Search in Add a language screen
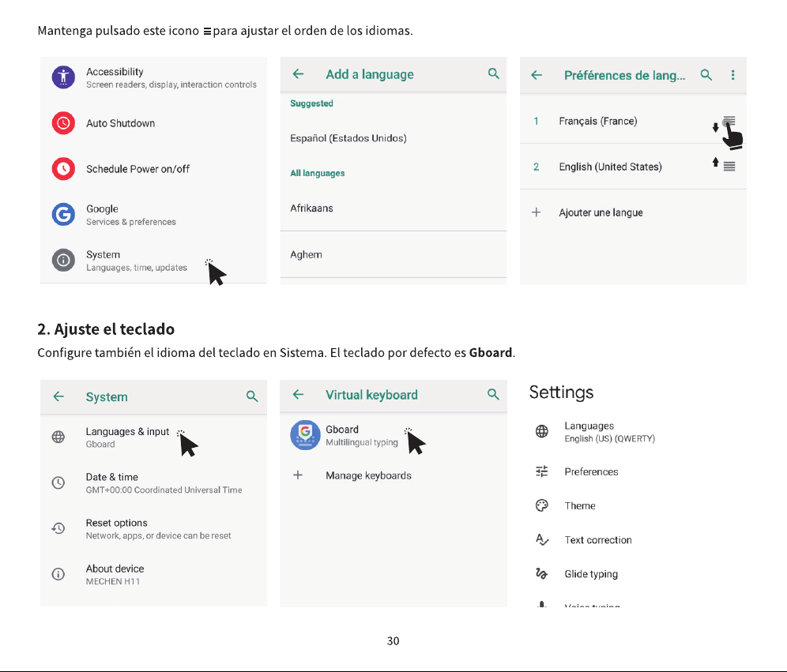 pyautogui.click(x=493, y=73)
